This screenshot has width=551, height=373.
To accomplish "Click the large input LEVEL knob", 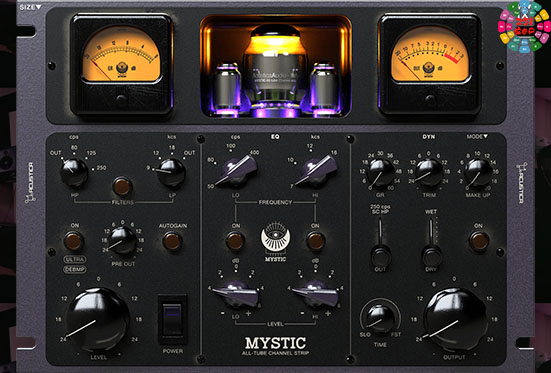I will click(98, 319).
